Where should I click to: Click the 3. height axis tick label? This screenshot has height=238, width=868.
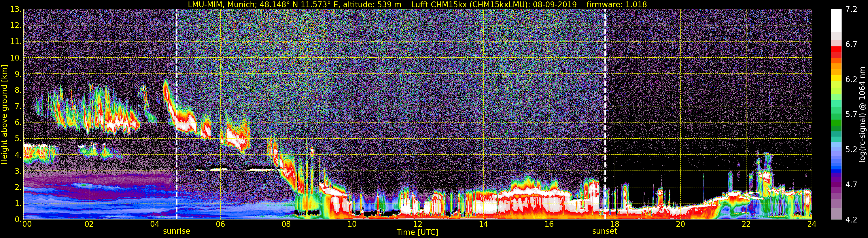click(x=18, y=171)
